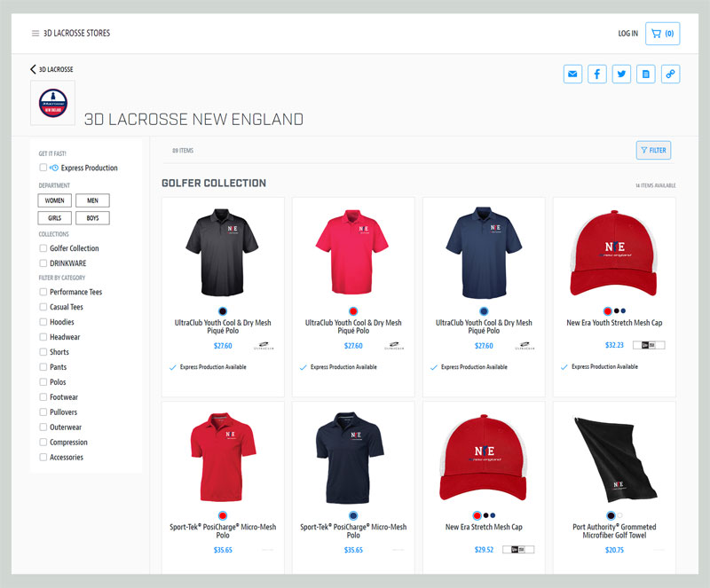Click the GOLFER COLLECTION heading
This screenshot has width=710, height=588.
click(x=214, y=183)
